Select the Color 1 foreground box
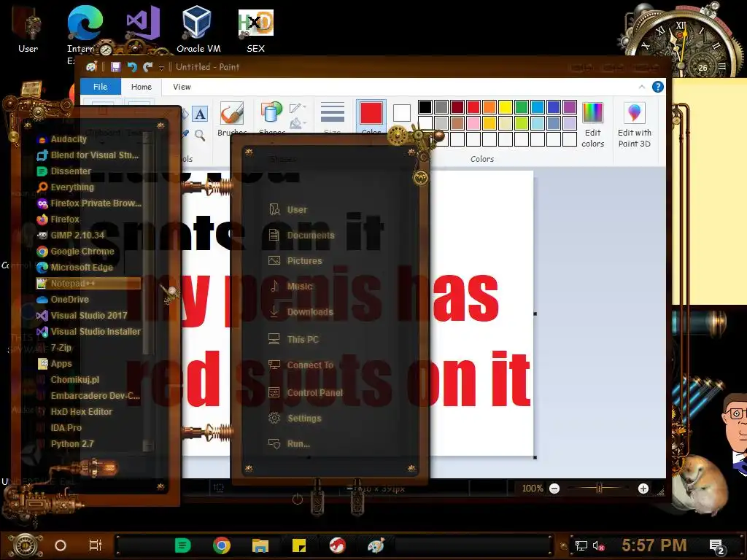 click(x=371, y=113)
